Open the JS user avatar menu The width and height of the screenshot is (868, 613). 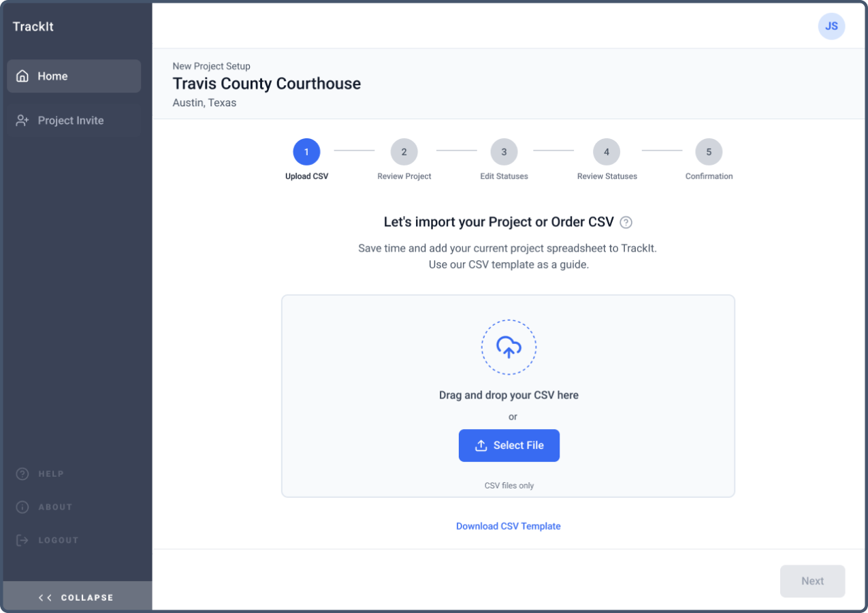pyautogui.click(x=831, y=27)
